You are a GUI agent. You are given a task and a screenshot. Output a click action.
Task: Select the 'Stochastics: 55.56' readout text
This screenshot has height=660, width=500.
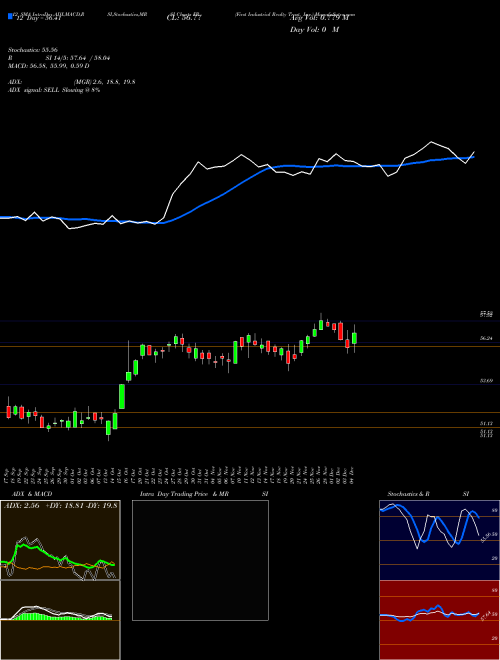[x=33, y=50]
